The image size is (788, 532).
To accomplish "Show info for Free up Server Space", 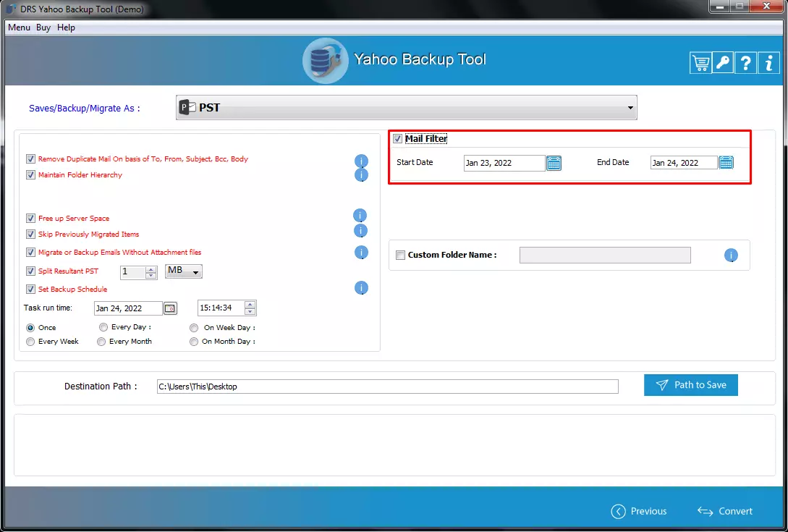I will [360, 216].
